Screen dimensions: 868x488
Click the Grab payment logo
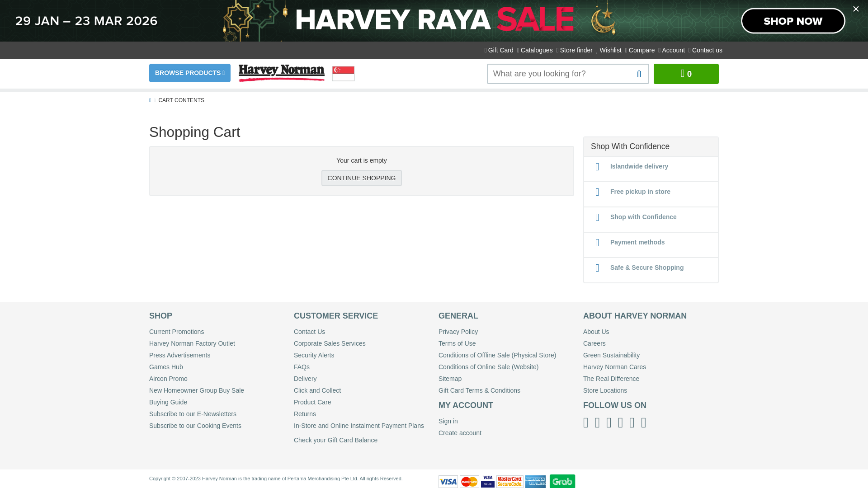coord(562,481)
